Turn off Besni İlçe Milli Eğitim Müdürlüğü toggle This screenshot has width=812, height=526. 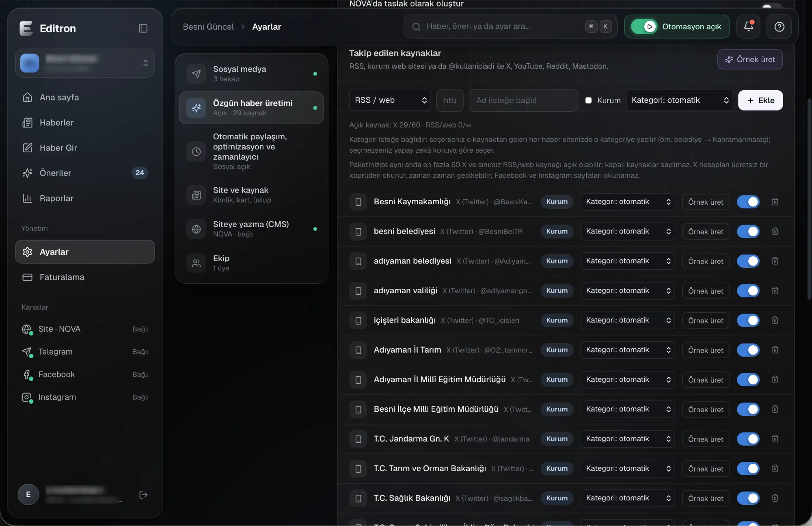point(748,409)
